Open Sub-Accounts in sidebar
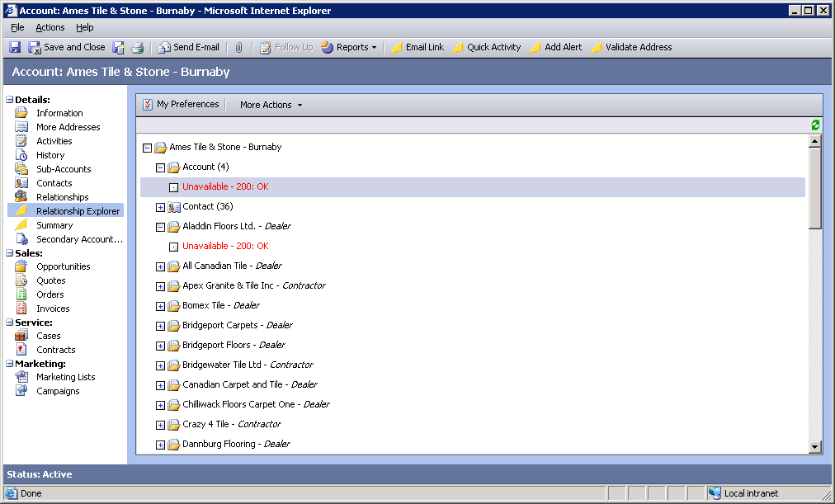The image size is (835, 504). click(64, 169)
